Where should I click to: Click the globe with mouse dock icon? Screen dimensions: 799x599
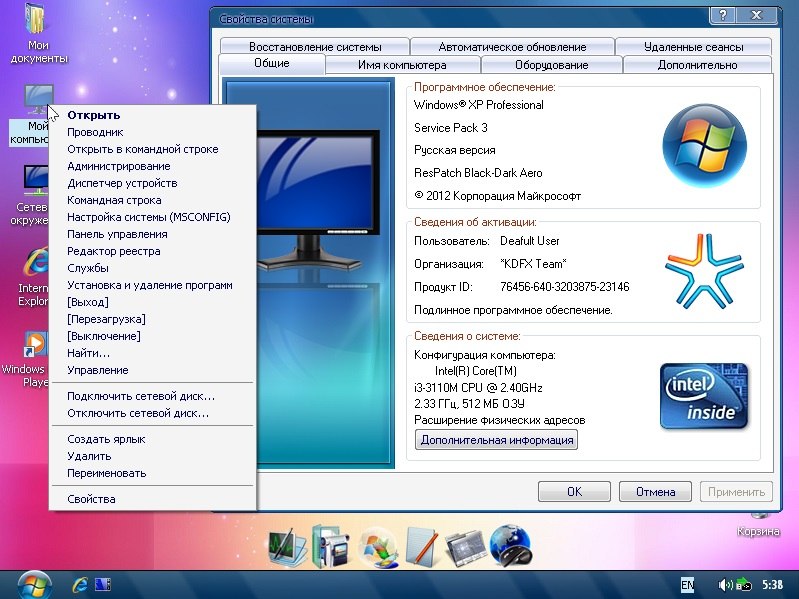(x=510, y=546)
